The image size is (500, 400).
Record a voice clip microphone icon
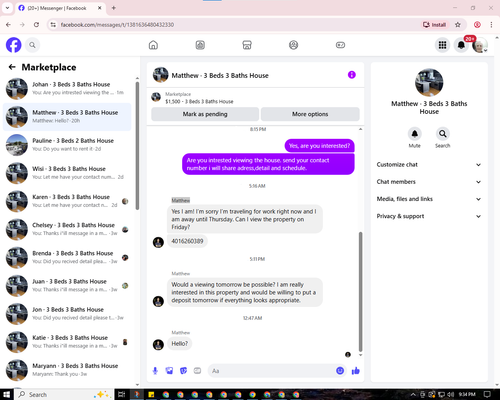click(x=155, y=371)
